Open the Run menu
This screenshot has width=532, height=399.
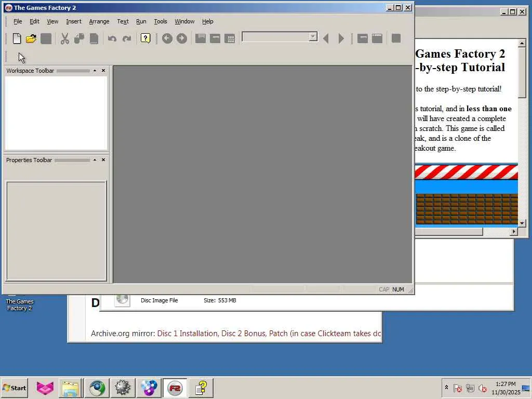pyautogui.click(x=141, y=21)
